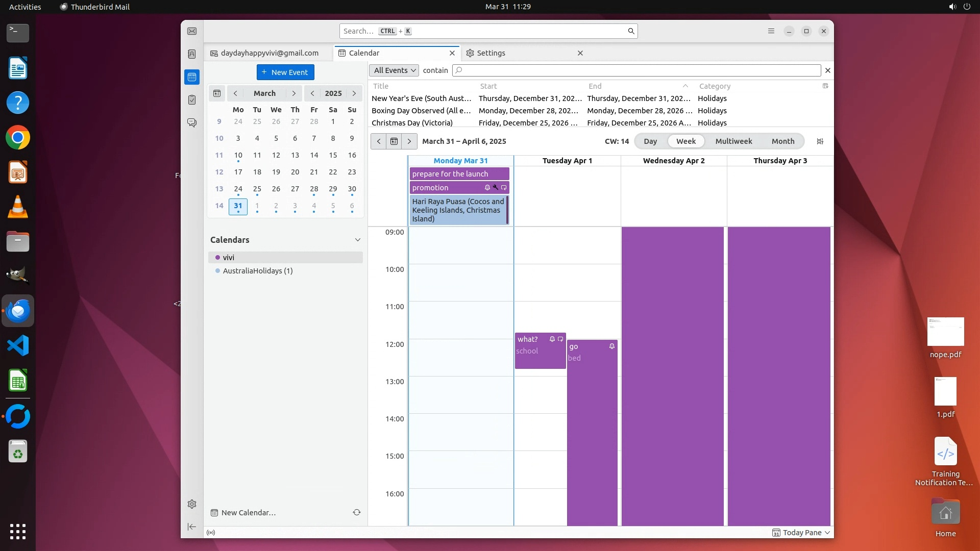Open the Address Book sidebar icon
The width and height of the screenshot is (980, 551).
pos(192,54)
